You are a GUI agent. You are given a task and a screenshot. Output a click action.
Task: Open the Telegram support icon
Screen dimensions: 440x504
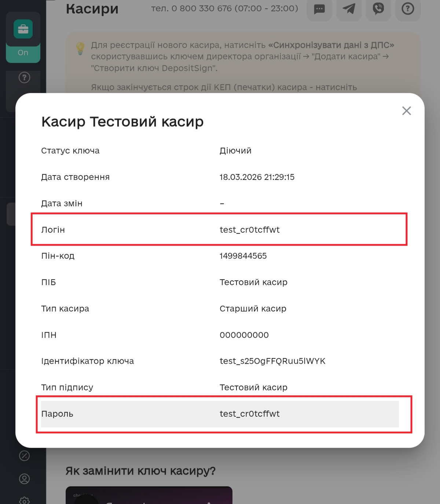pyautogui.click(x=349, y=9)
